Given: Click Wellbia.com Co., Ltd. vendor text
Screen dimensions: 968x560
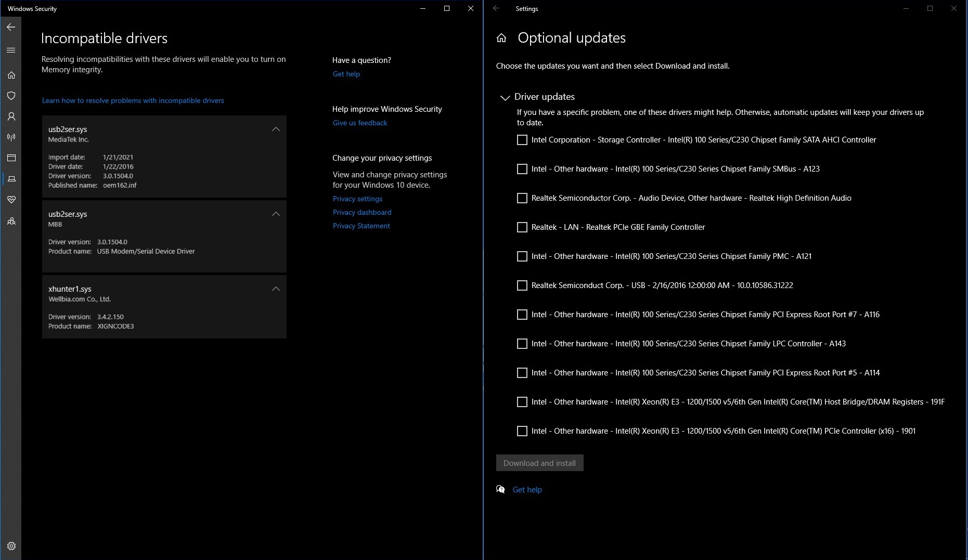Looking at the screenshot, I should pos(80,299).
